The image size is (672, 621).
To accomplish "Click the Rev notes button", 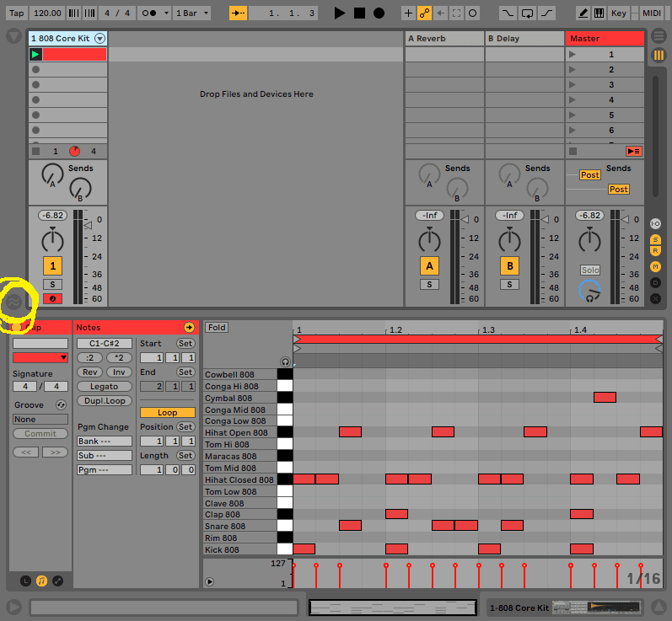I will [89, 372].
